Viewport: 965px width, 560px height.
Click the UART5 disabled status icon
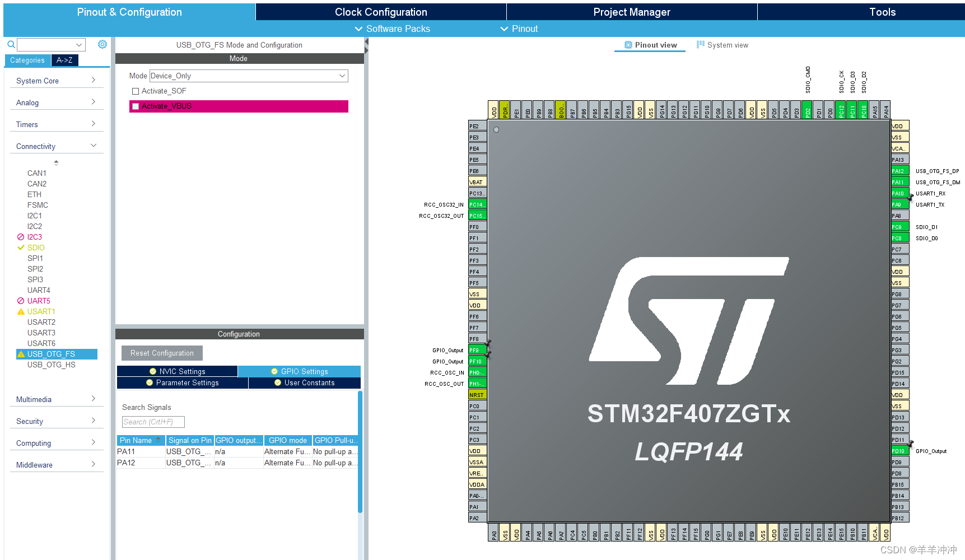21,301
